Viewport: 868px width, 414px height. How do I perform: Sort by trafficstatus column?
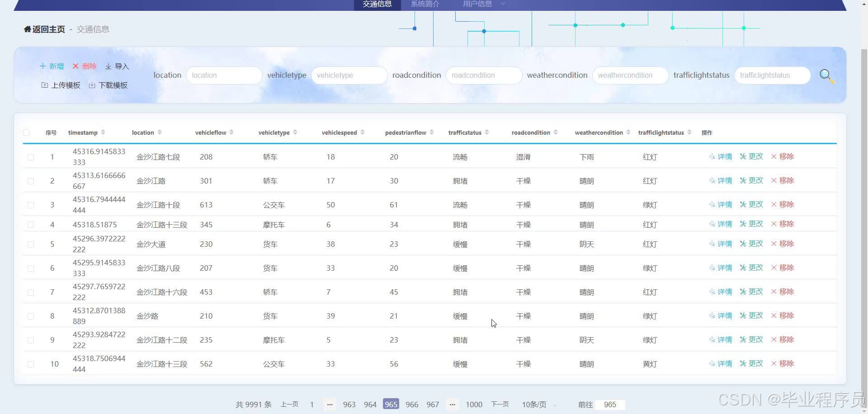(x=487, y=132)
